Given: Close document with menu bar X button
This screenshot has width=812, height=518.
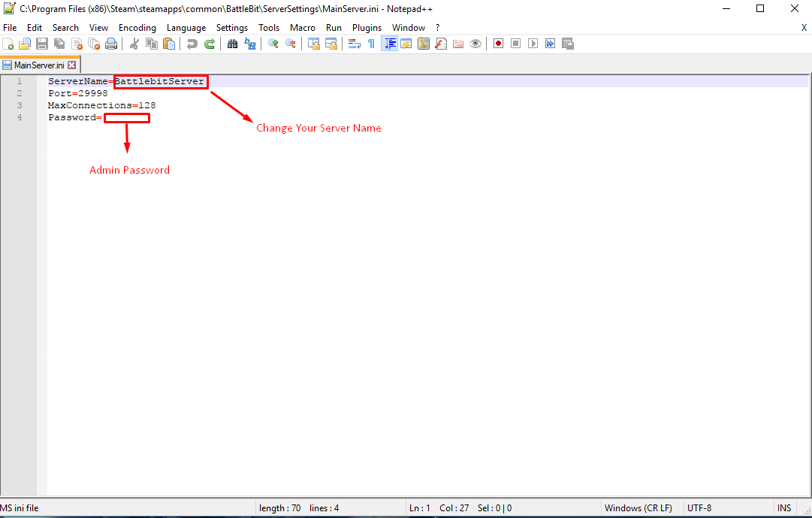Looking at the screenshot, I should [804, 28].
